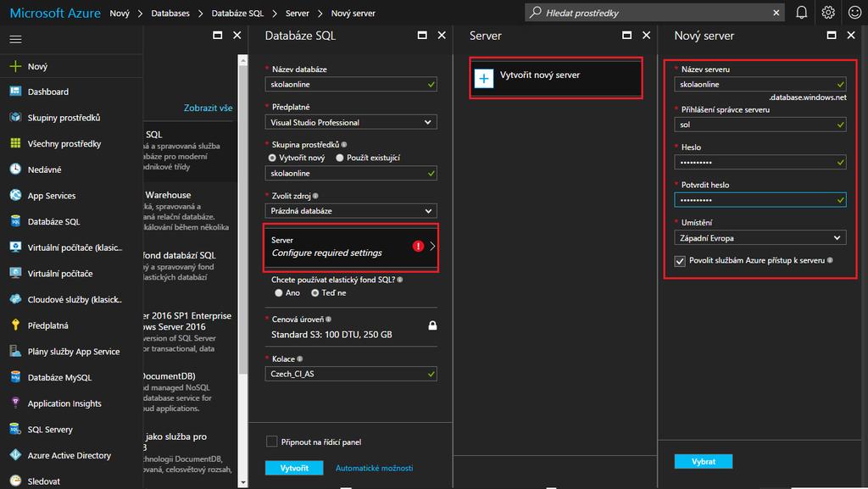This screenshot has width=868, height=489.
Task: Open Application Insights bulb icon
Action: point(15,403)
